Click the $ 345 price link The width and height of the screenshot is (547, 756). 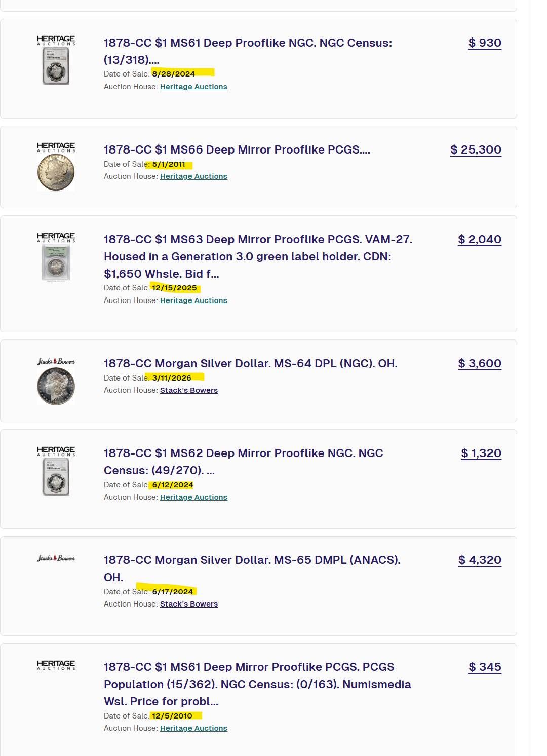[x=485, y=667]
